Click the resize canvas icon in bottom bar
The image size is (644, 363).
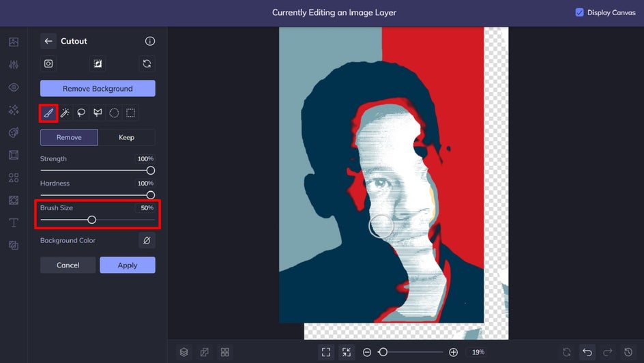[205, 352]
